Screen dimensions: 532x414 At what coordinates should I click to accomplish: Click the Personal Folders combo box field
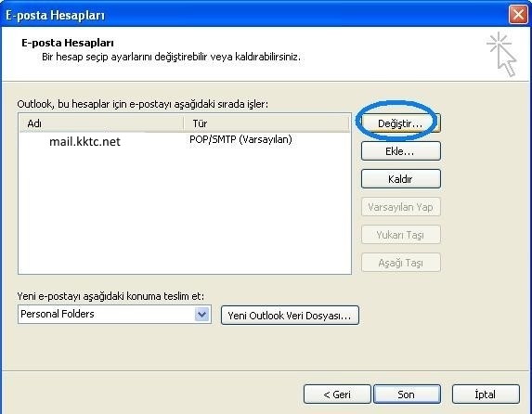click(115, 315)
